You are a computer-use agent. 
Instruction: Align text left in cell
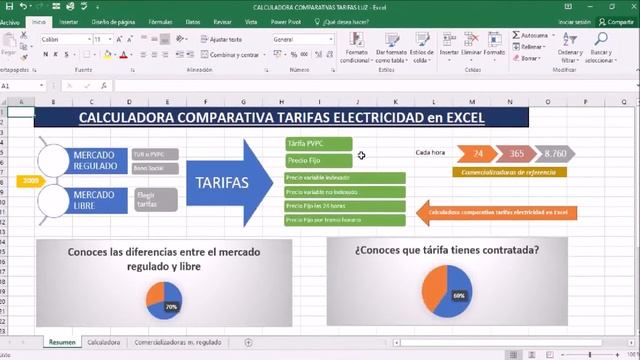(x=143, y=54)
